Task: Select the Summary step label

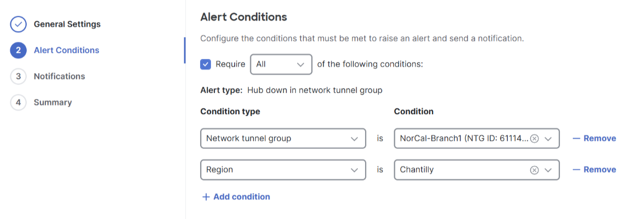Action: click(x=52, y=103)
